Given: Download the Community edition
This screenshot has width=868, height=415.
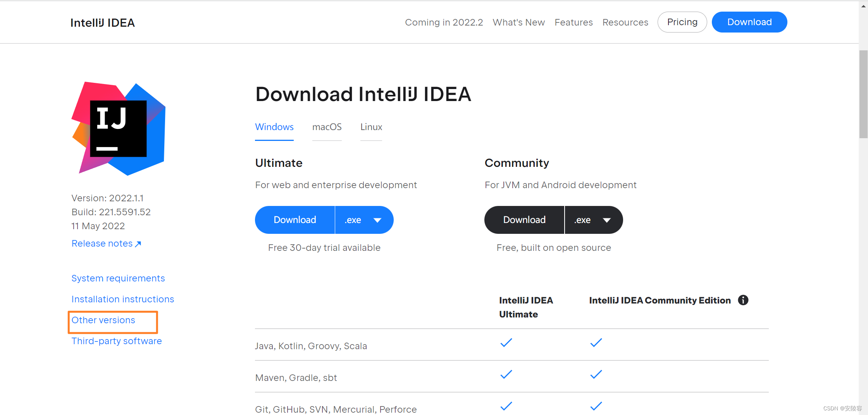Looking at the screenshot, I should [x=524, y=220].
